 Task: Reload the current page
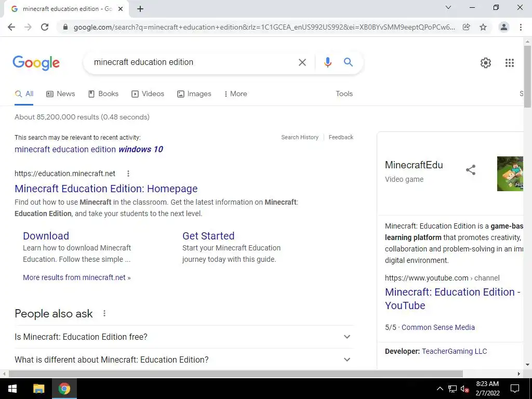click(45, 27)
